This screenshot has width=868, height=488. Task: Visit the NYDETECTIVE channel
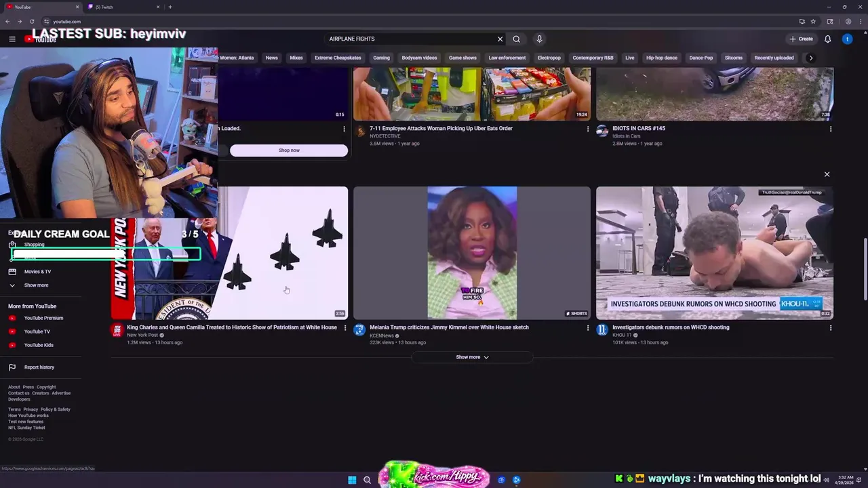385,136
